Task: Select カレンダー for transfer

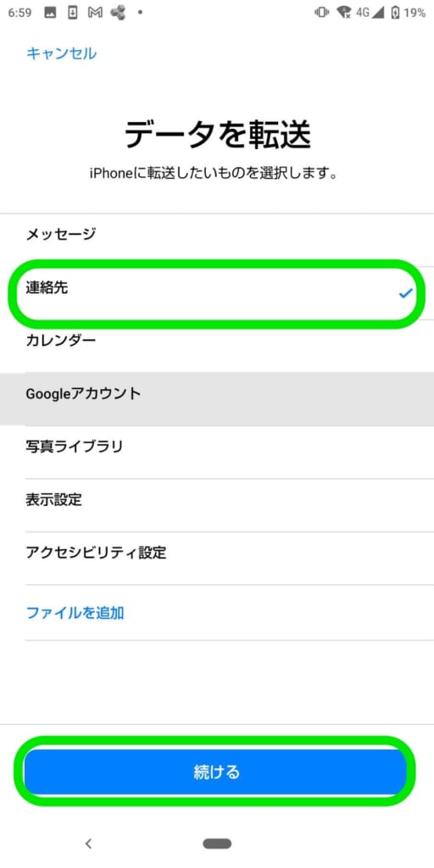Action: coord(217,341)
